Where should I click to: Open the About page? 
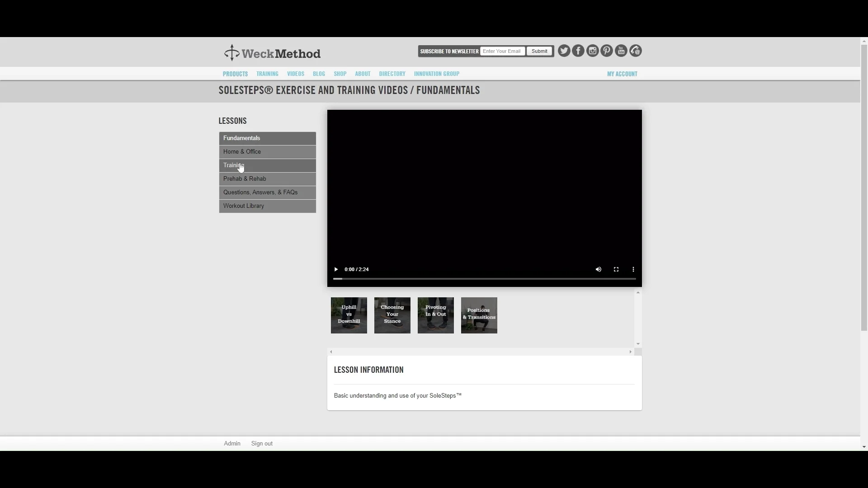(363, 74)
